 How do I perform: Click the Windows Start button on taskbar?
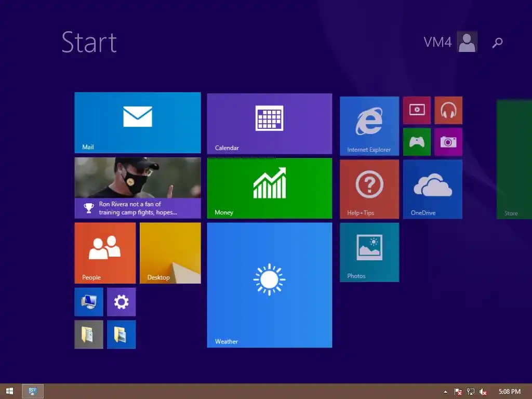point(9,391)
